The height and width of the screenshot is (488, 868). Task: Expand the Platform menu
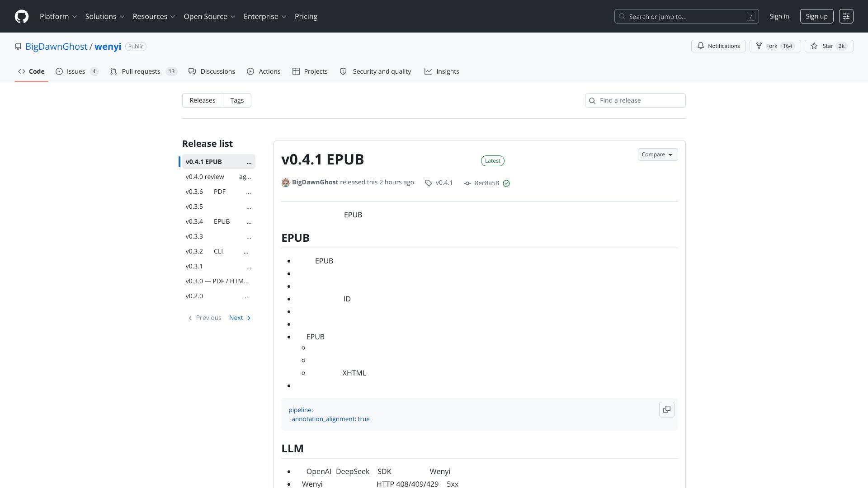pyautogui.click(x=58, y=16)
